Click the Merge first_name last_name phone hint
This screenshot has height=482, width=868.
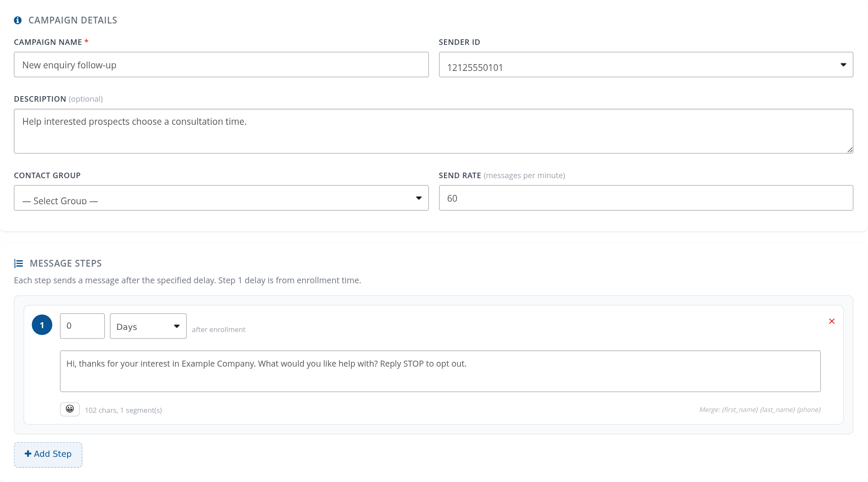pos(760,410)
